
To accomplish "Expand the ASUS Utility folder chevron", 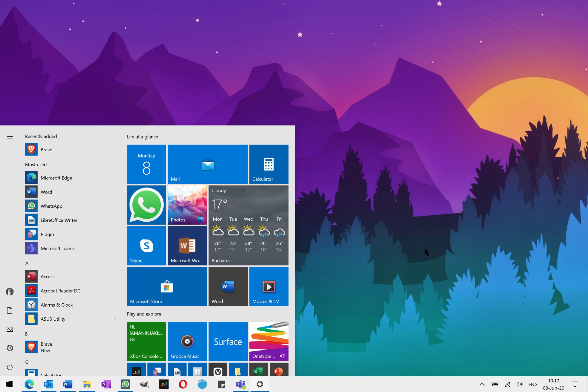I will [x=115, y=319].
